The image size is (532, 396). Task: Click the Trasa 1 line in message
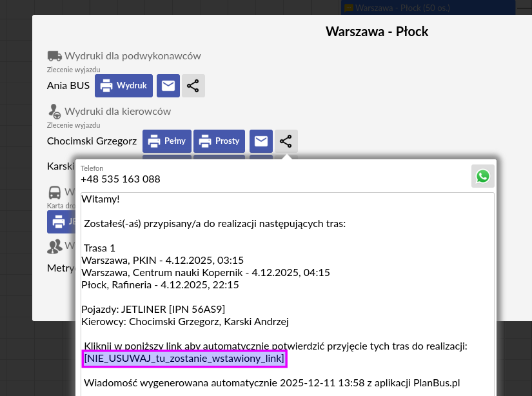[99, 248]
